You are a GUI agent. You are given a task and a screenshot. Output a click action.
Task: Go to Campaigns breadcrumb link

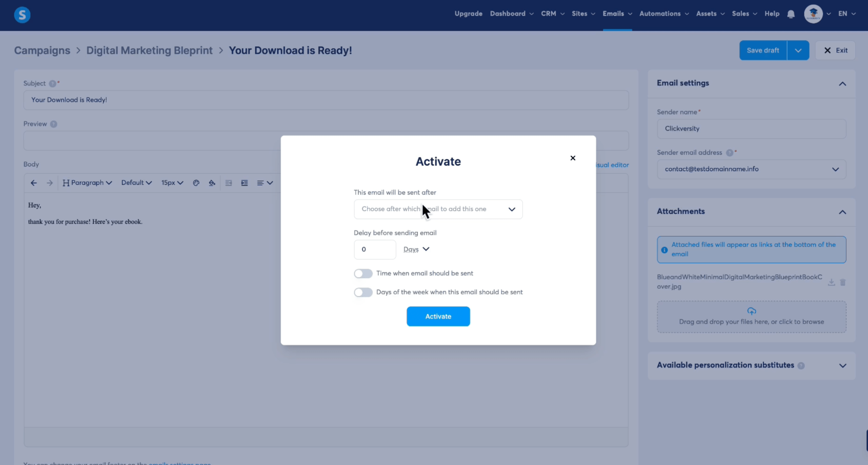point(42,50)
